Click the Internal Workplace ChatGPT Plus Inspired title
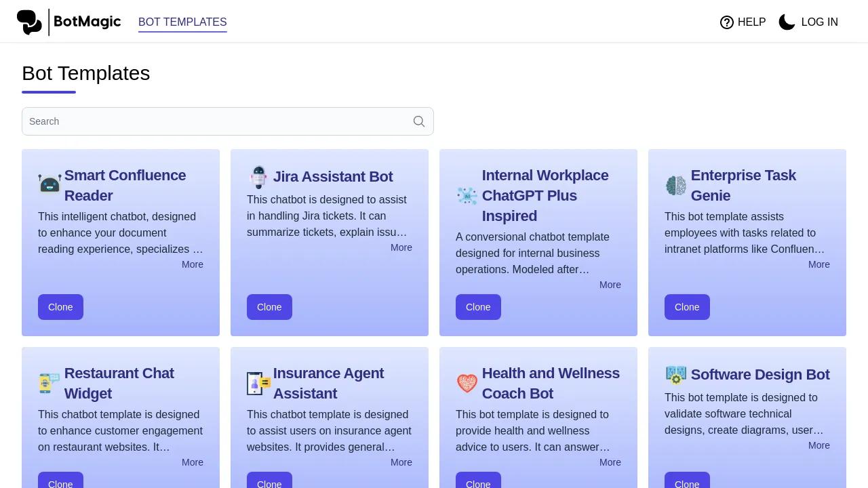The height and width of the screenshot is (488, 868). point(545,195)
